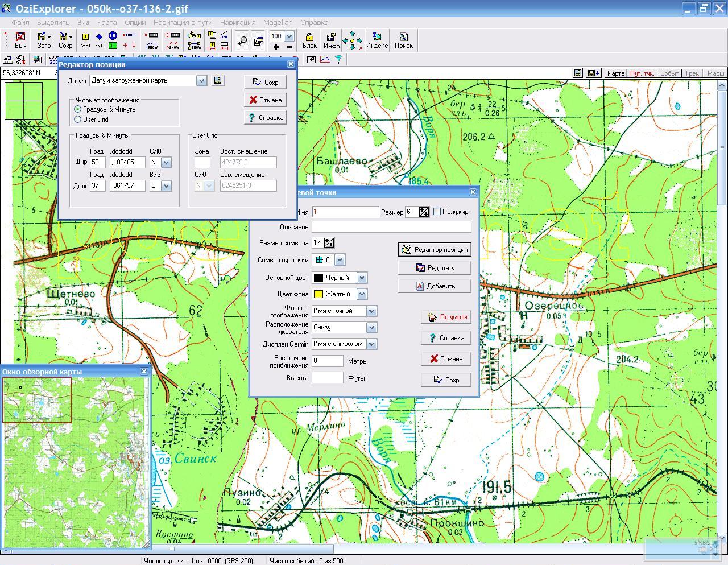This screenshot has width=728, height=565.
Task: Switch to the Пут. тчк. tab
Action: (x=642, y=73)
